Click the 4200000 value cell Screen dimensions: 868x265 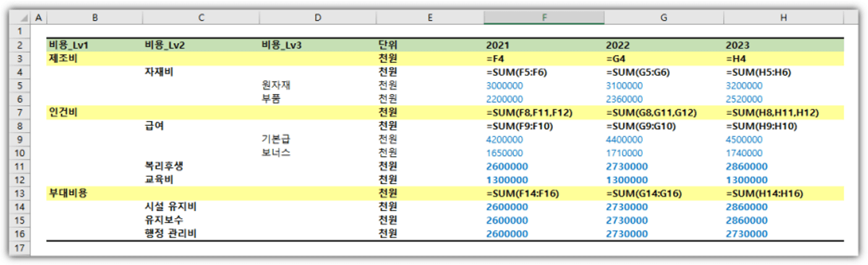coord(544,139)
